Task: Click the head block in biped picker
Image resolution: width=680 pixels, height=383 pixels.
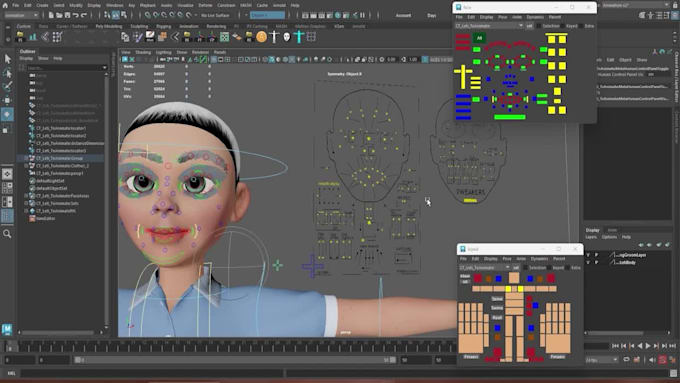Action: tap(514, 278)
